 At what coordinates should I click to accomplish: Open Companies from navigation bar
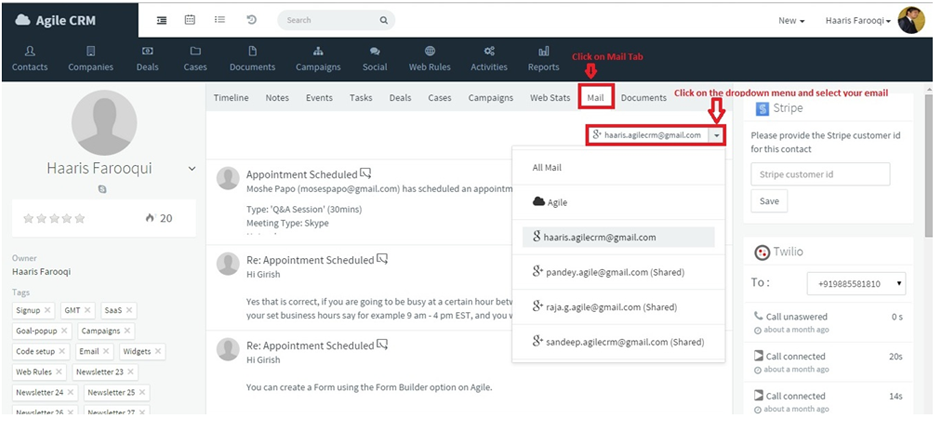pos(91,59)
